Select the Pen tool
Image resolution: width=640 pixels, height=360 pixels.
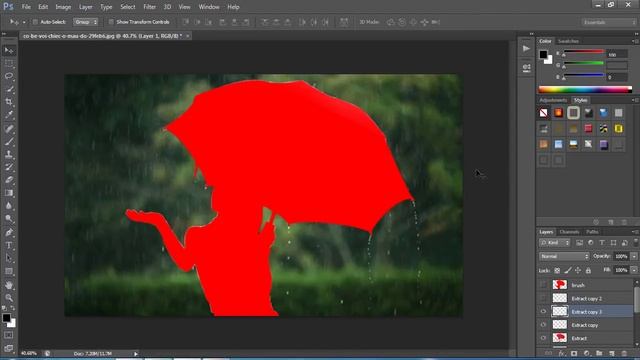coord(9,233)
